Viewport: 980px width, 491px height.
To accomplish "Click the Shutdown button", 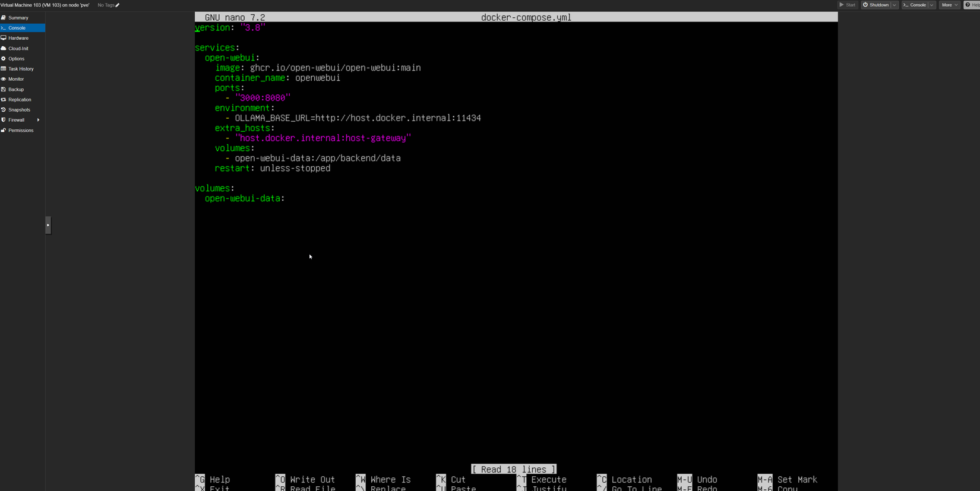I will (x=876, y=5).
